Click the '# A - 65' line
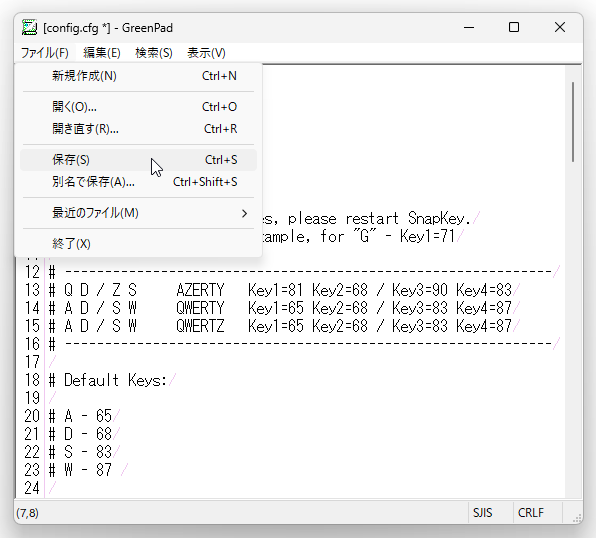 [x=80, y=416]
